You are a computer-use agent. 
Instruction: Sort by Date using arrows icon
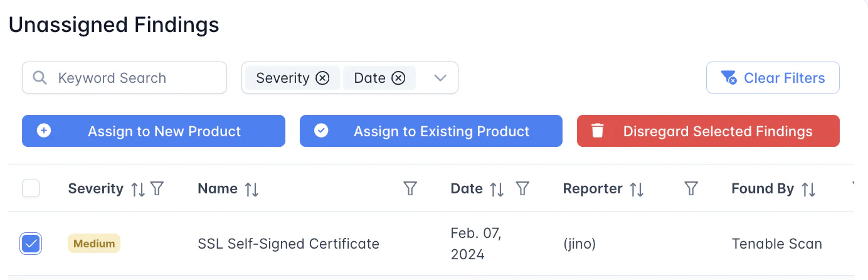[497, 189]
